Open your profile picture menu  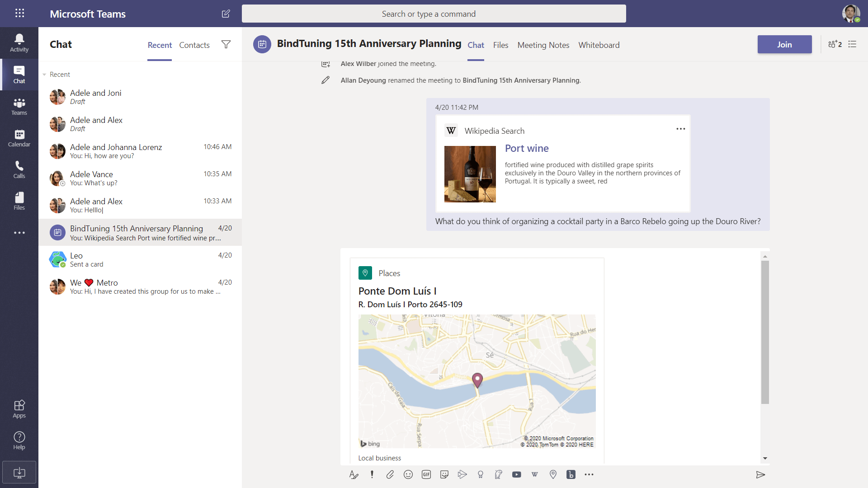pos(851,14)
